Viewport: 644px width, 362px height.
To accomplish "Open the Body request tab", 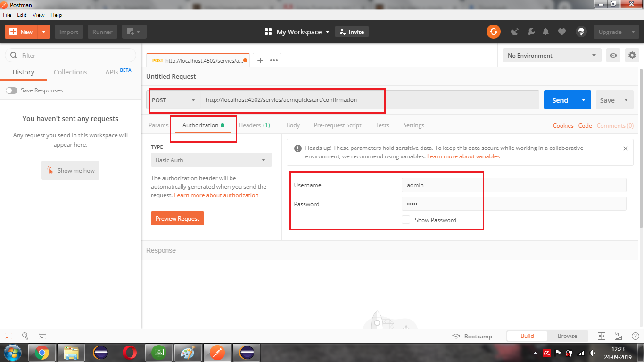I will coord(293,125).
